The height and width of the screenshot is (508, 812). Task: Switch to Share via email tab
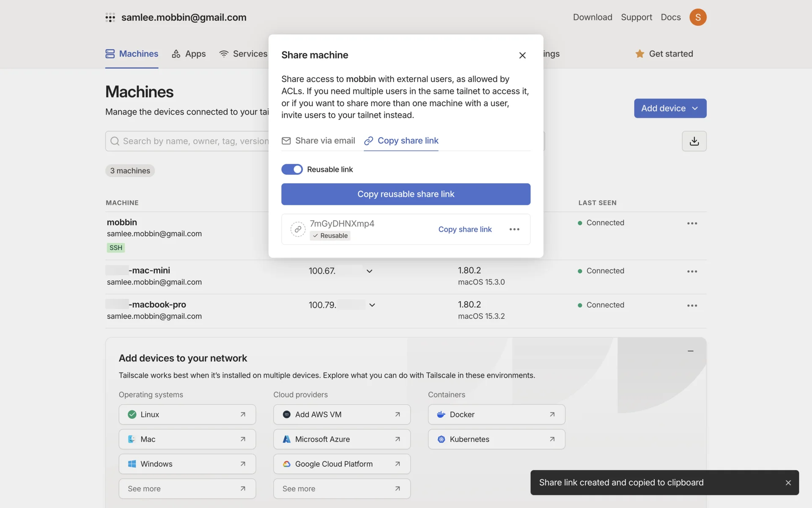(x=318, y=141)
